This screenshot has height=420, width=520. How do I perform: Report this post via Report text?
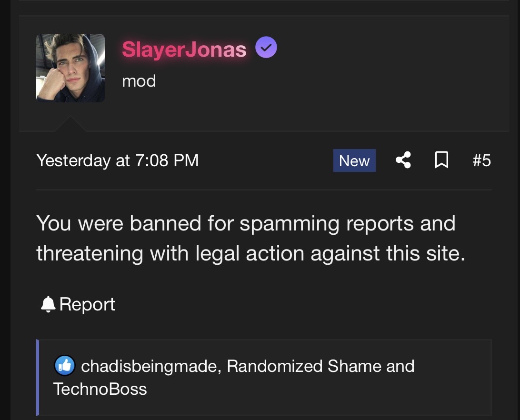click(87, 304)
